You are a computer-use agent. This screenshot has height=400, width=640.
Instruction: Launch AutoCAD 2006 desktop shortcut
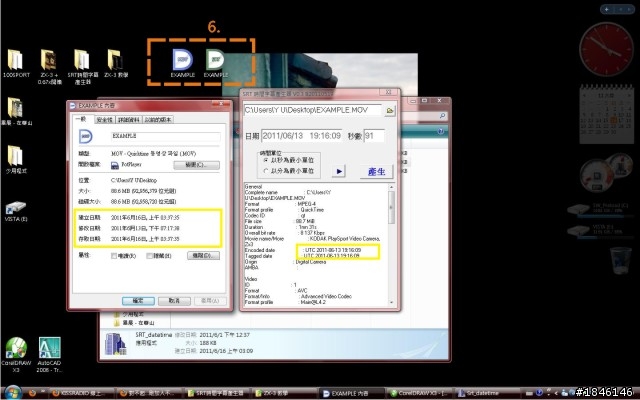click(x=49, y=354)
